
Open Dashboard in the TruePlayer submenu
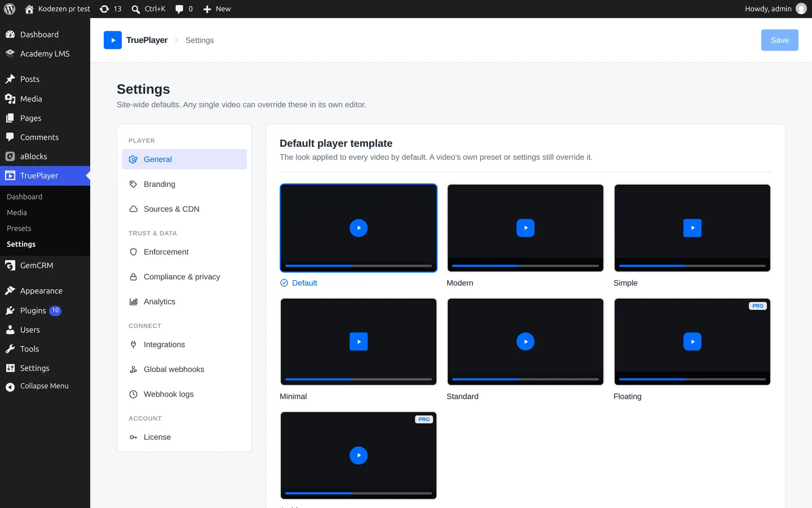point(24,197)
